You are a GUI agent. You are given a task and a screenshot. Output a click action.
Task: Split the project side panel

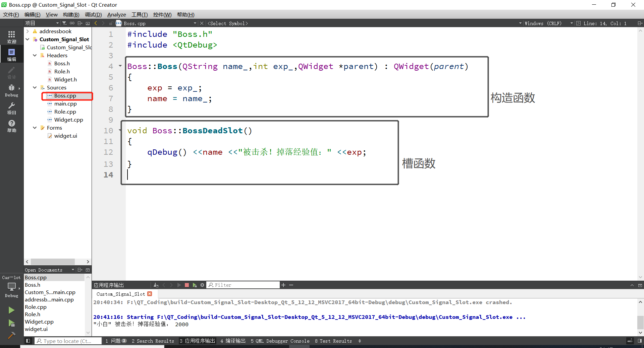point(80,23)
